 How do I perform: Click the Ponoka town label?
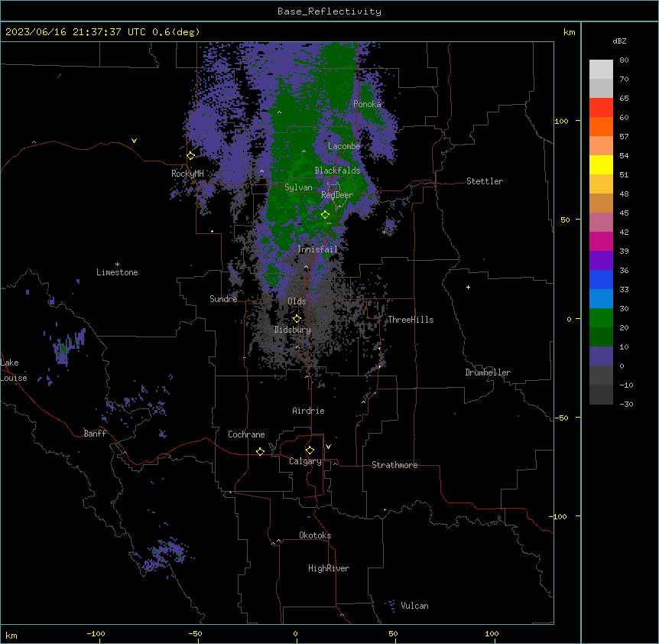coord(367,104)
